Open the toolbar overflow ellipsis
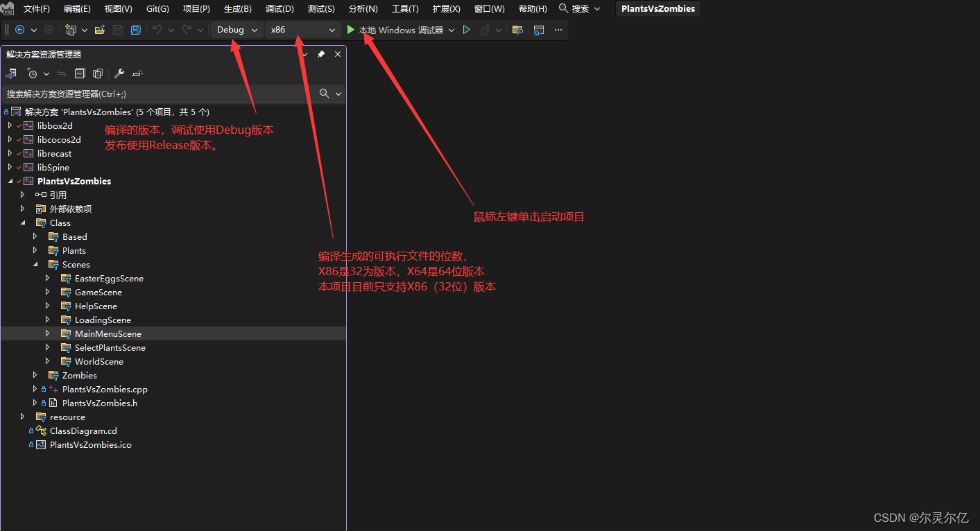The height and width of the screenshot is (531, 980). point(558,30)
